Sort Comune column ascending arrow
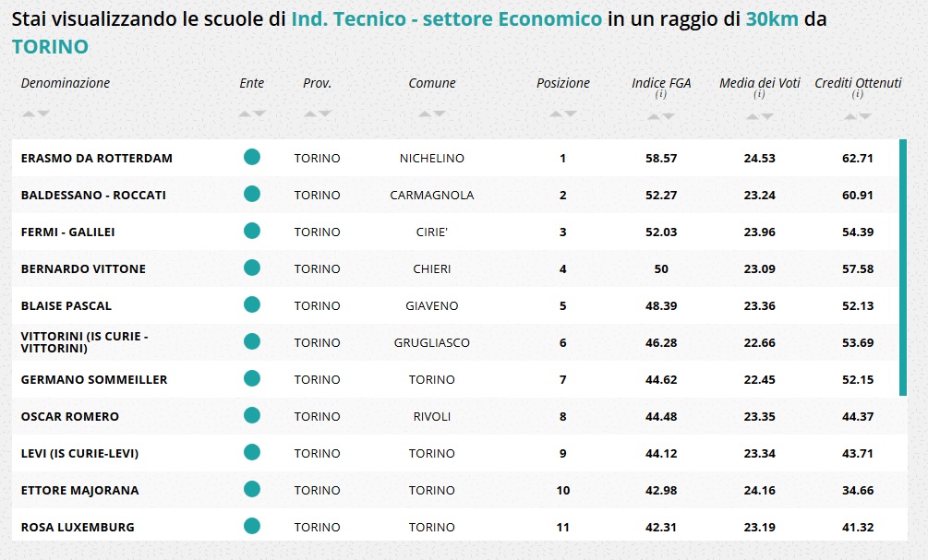The width and height of the screenshot is (928, 560). click(425, 113)
